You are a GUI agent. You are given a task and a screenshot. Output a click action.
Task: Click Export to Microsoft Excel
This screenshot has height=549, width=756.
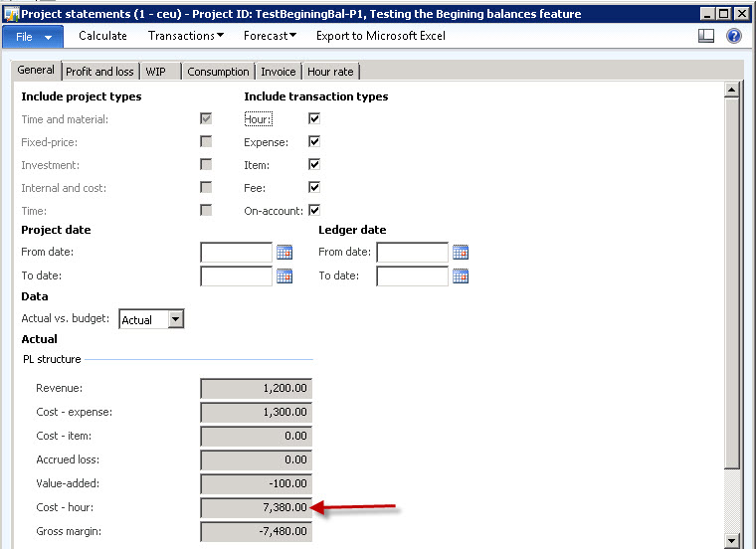point(380,36)
